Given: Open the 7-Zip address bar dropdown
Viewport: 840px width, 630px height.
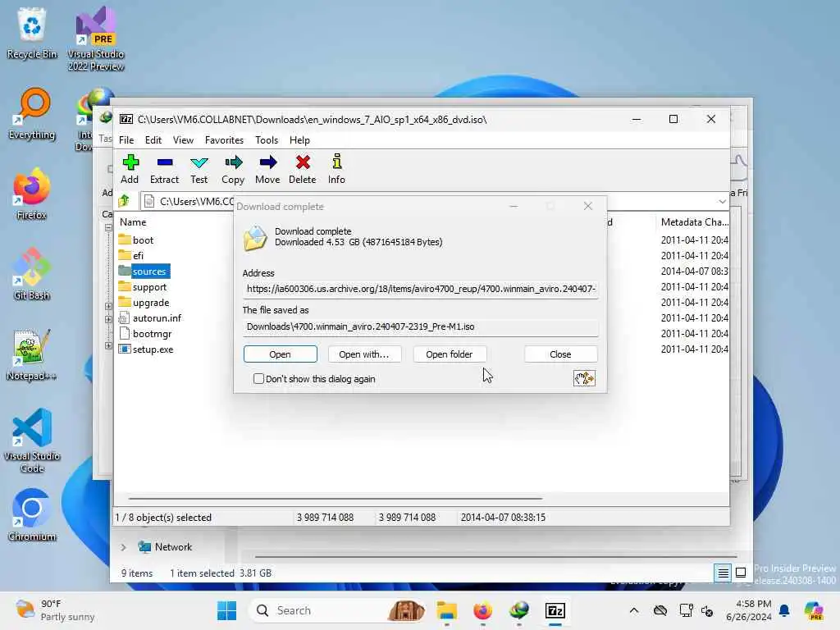Looking at the screenshot, I should coord(722,202).
